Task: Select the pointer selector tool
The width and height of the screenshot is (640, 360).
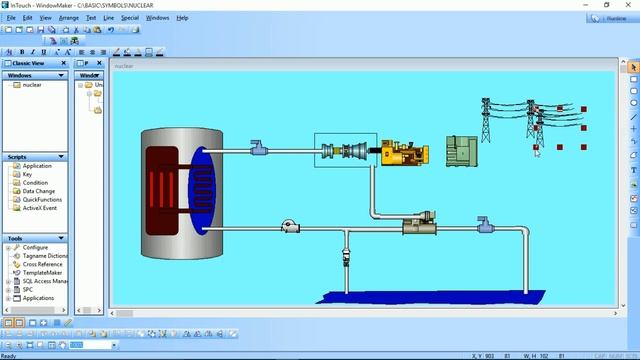Action: 633,67
